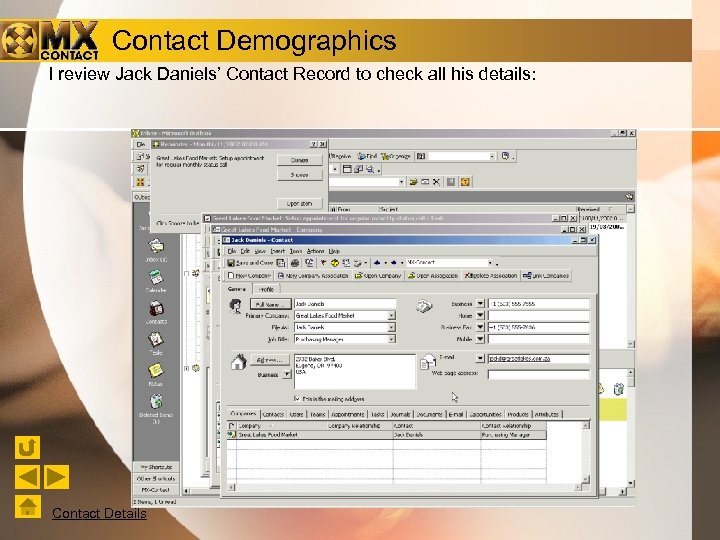Viewport: 720px width, 540px height.
Task: Open the Business address type dropdown
Action: [287, 375]
